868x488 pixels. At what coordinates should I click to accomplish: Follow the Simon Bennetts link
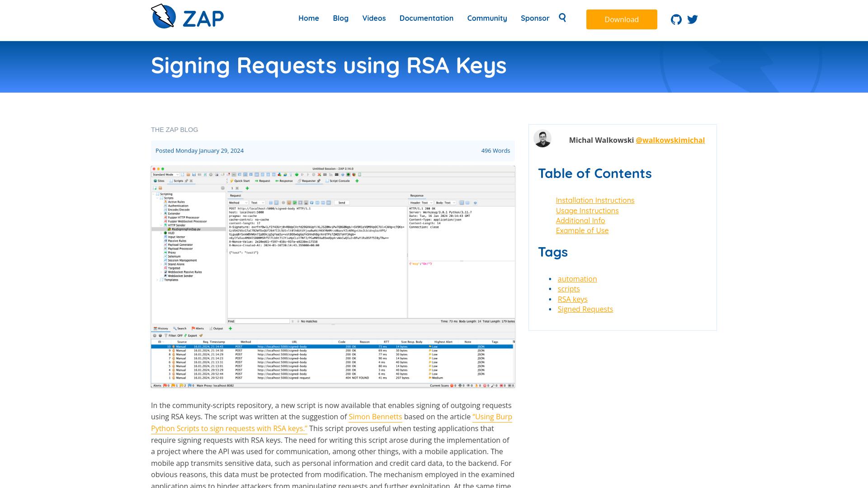[x=375, y=417]
